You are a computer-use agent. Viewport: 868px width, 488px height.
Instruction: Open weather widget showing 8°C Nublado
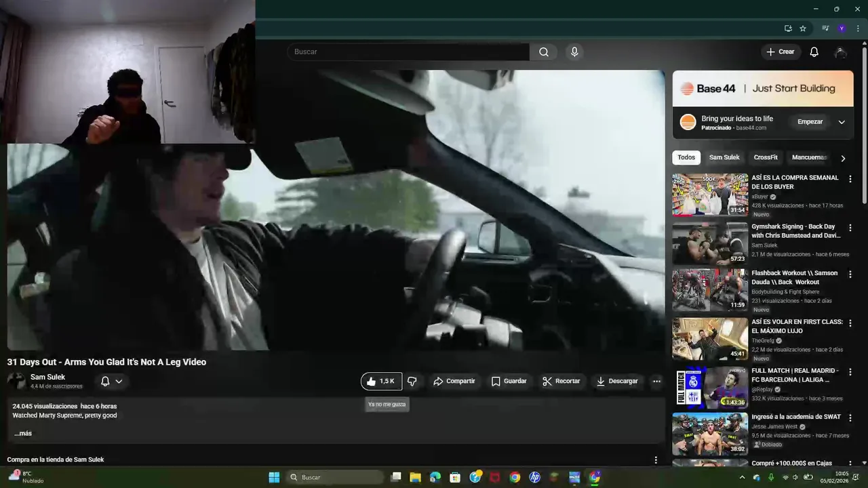pyautogui.click(x=26, y=477)
